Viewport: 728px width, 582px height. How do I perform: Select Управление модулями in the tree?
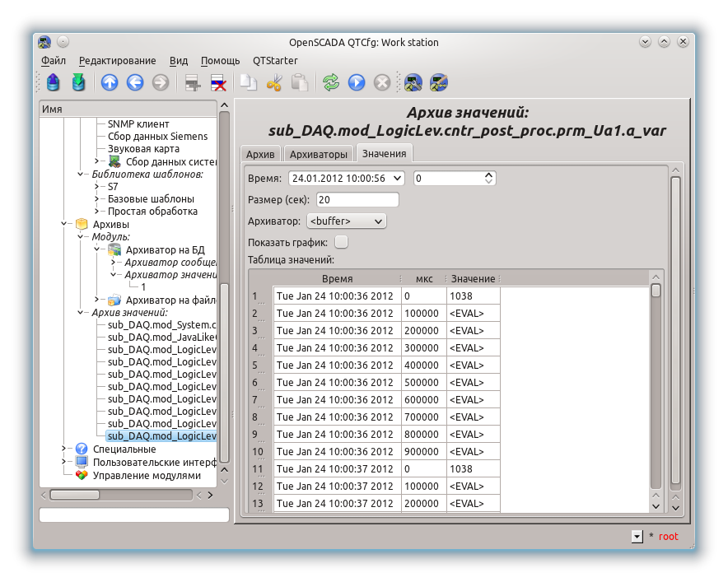pos(146,475)
